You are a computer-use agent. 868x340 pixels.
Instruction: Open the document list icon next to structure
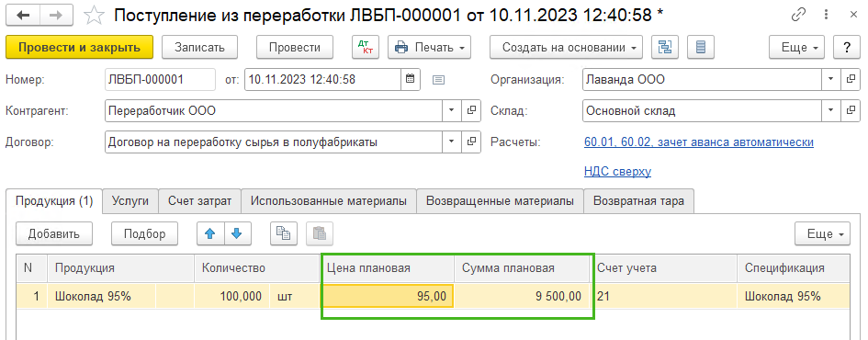(x=701, y=47)
